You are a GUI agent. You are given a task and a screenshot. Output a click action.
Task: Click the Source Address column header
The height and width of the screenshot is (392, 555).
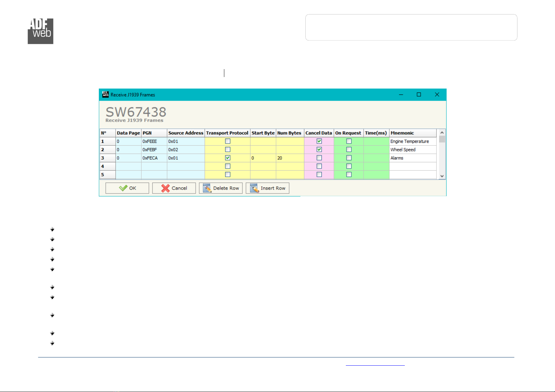point(186,133)
